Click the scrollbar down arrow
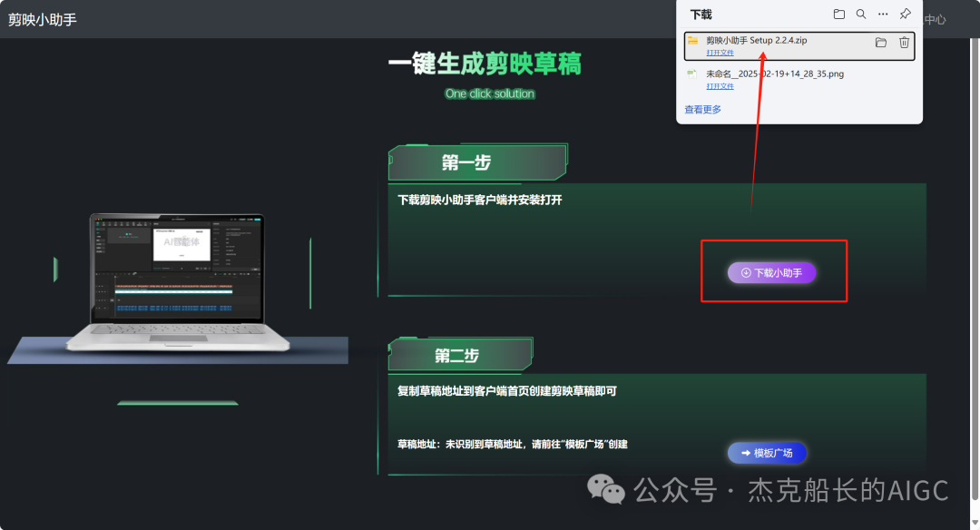980x530 pixels. (x=975, y=523)
